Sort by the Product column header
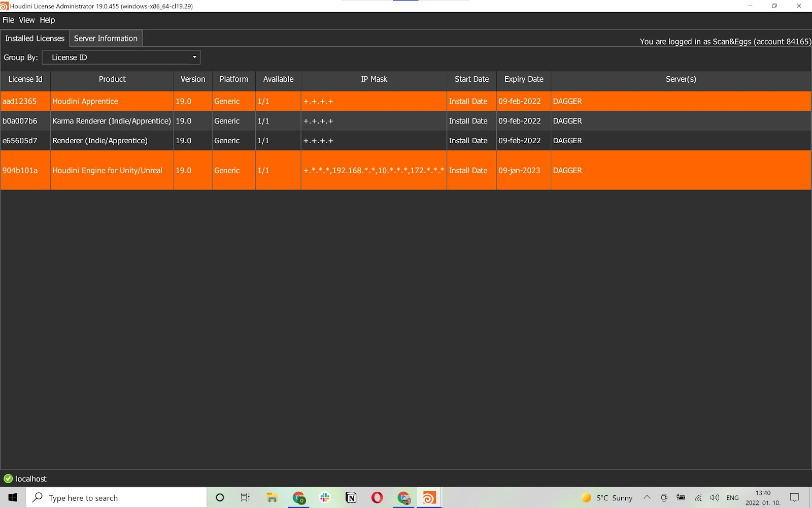Screen dimensions: 812x508 click(x=112, y=79)
